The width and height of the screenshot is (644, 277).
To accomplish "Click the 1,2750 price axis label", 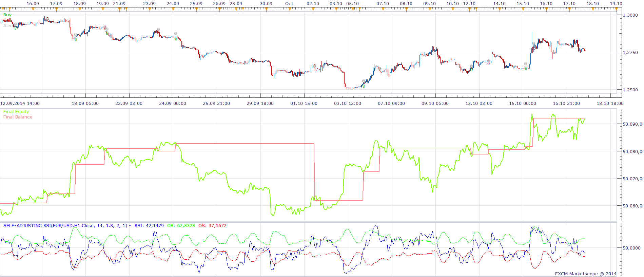I will pos(630,52).
